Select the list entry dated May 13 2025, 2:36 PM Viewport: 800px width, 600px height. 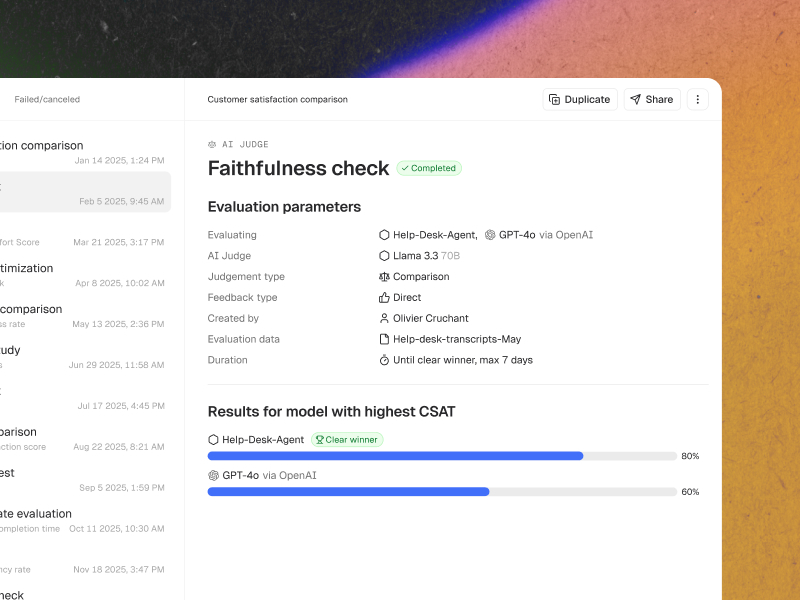(x=84, y=316)
